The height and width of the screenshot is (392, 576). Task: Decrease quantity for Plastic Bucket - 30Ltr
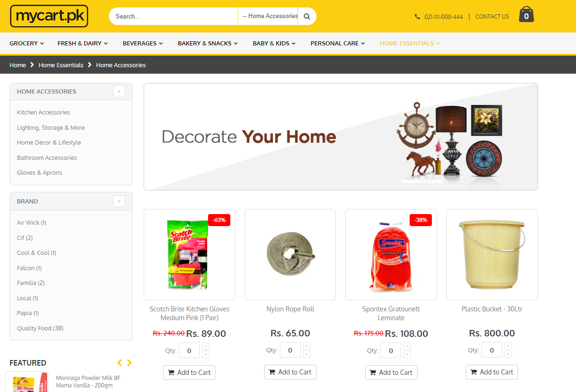(508, 354)
